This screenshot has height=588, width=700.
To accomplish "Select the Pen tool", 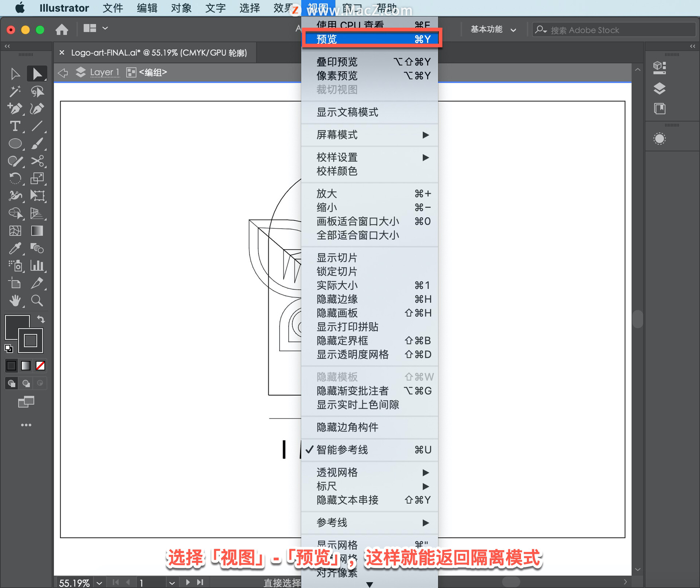I will [15, 109].
